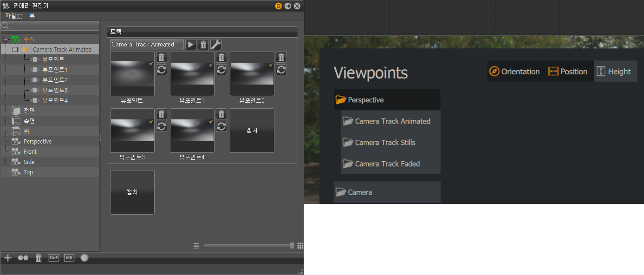Delete 뷰포인트3 with its trash icon
The image size is (644, 275).
tap(161, 114)
